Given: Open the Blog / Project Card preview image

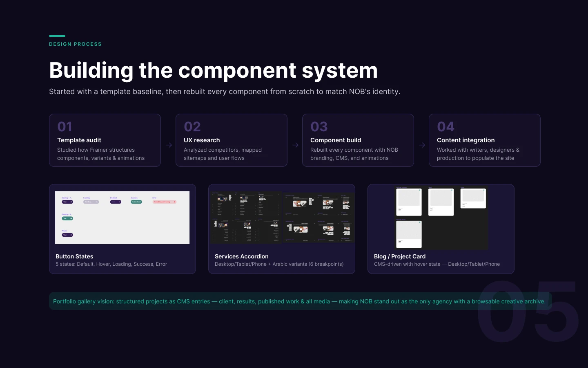Looking at the screenshot, I should coord(441,218).
